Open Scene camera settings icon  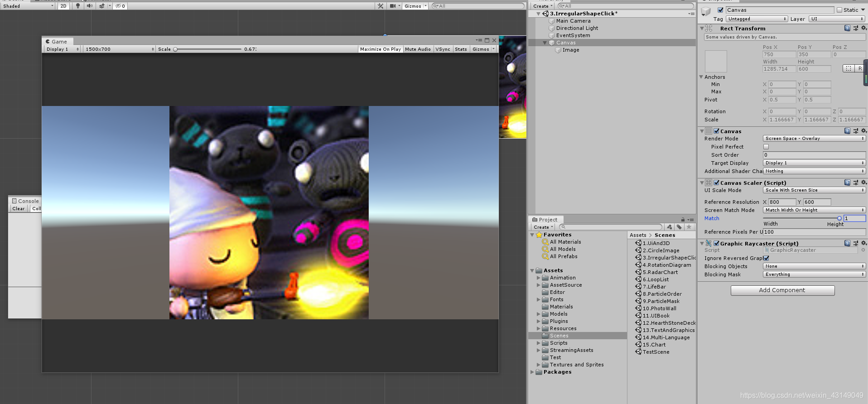coord(393,6)
